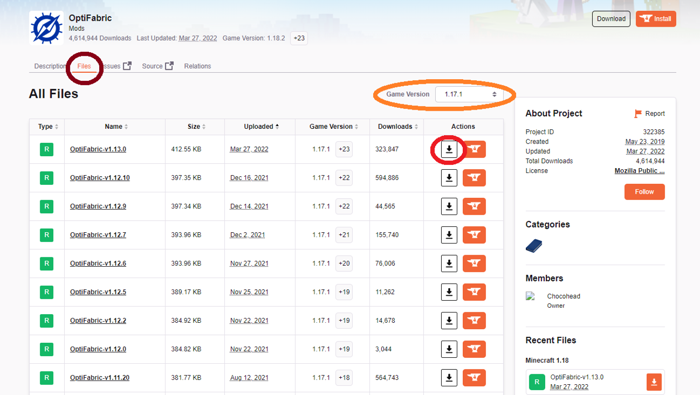Open member Chocohead's profile
The width and height of the screenshot is (700, 395).
[563, 296]
